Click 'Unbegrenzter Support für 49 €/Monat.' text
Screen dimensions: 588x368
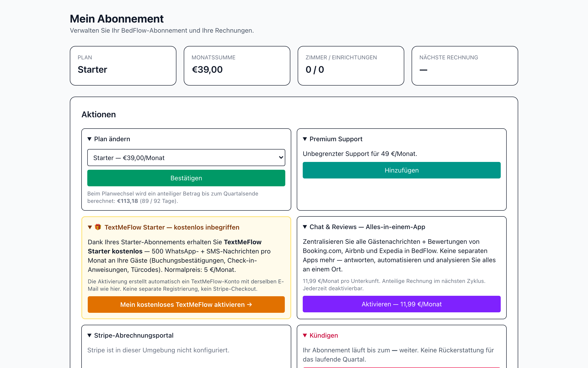[x=360, y=154]
